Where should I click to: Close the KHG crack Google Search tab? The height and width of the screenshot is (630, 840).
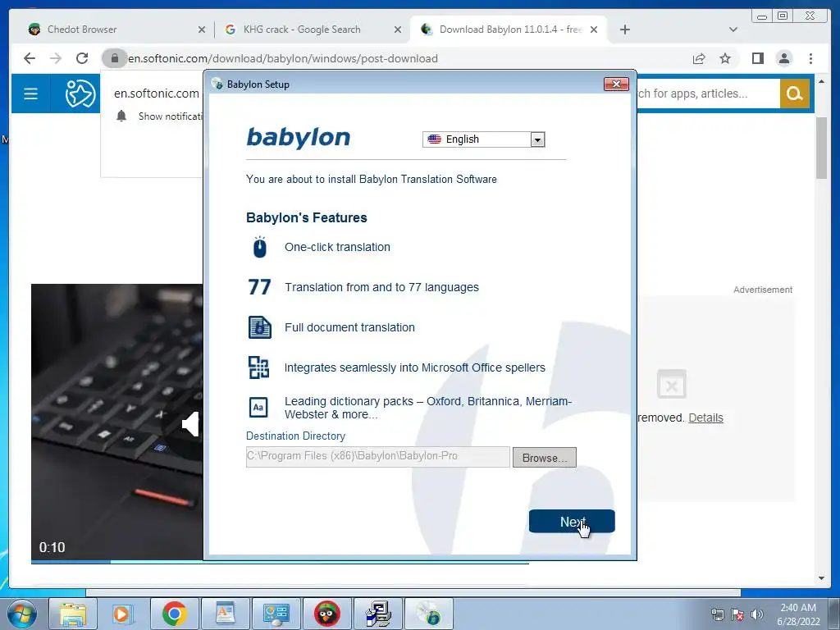click(398, 30)
